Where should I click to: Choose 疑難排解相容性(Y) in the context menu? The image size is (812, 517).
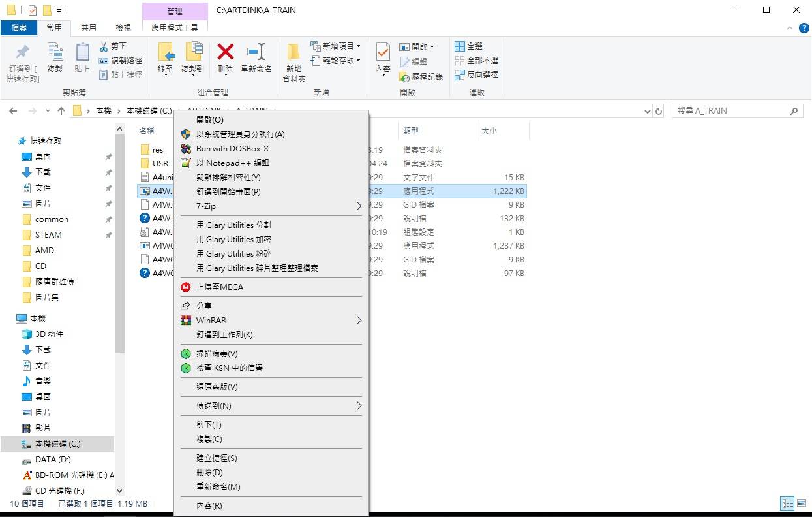[271, 178]
